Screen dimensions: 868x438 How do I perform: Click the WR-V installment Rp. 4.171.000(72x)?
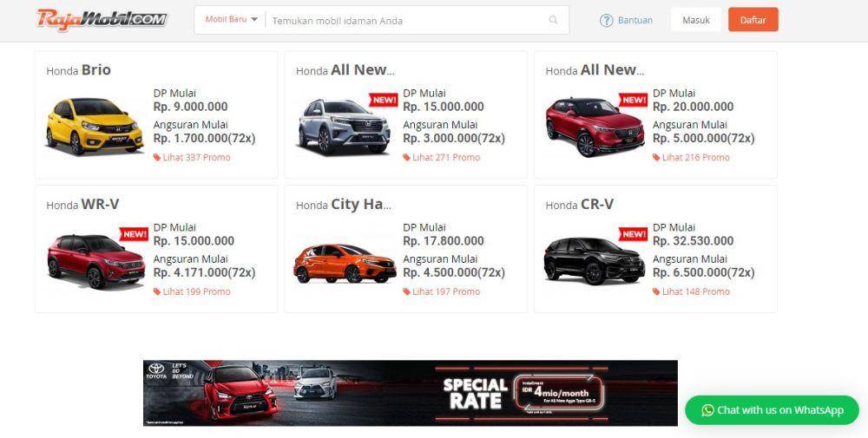point(204,272)
